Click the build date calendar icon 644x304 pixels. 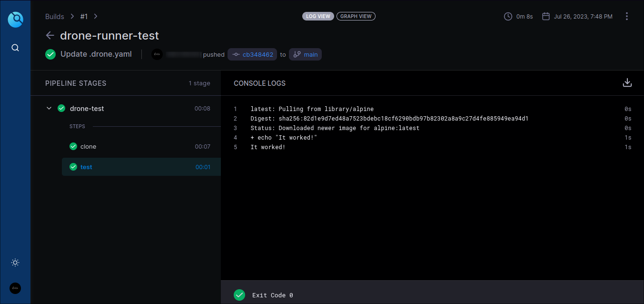click(x=545, y=16)
